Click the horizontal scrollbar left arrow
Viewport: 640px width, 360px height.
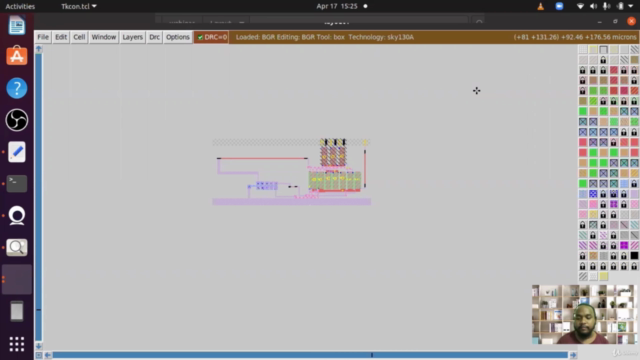point(48,355)
